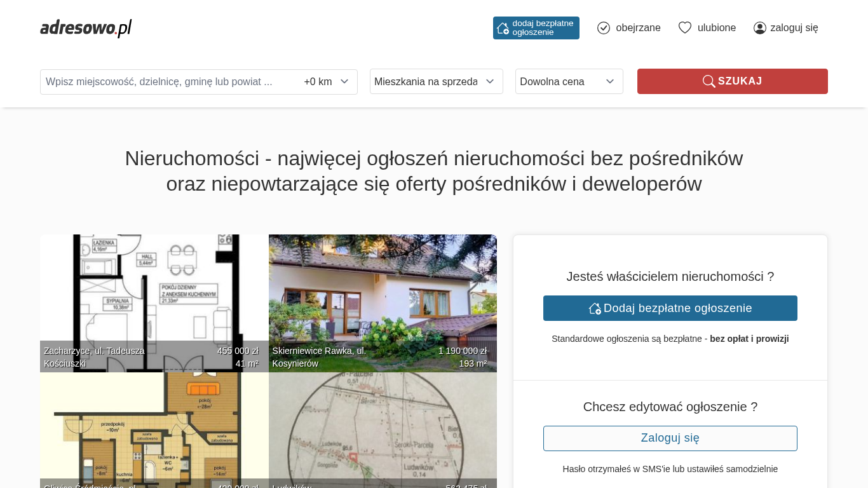Click the magnifier icon in the search button
Image resolution: width=868 pixels, height=488 pixels.
point(709,81)
